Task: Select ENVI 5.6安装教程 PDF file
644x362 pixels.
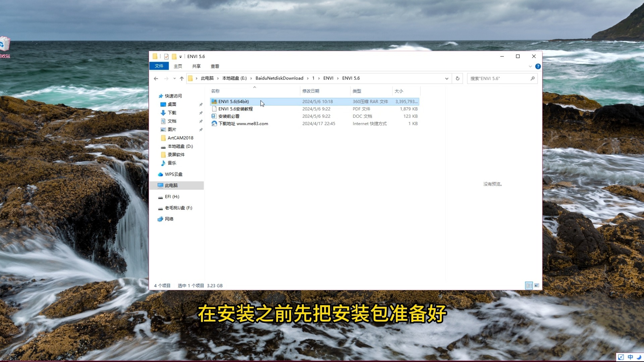Action: pos(315,109)
